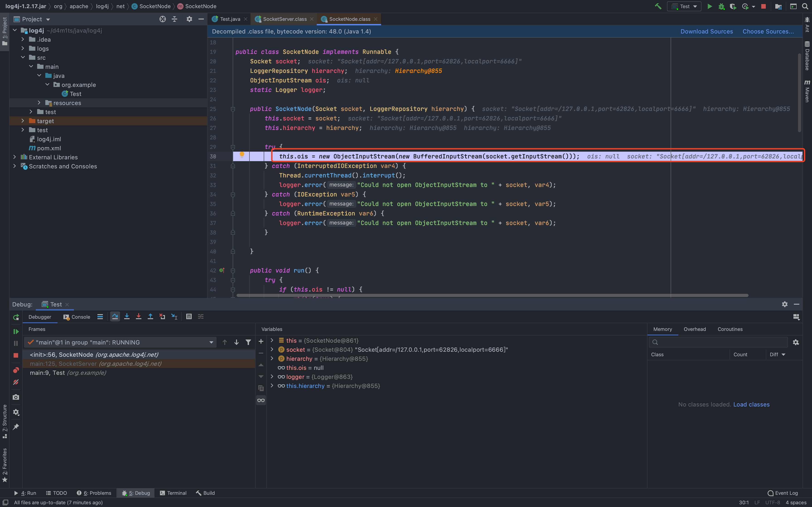Click the Rerun Test debug icon
Image resolution: width=812 pixels, height=507 pixels.
[x=16, y=317]
